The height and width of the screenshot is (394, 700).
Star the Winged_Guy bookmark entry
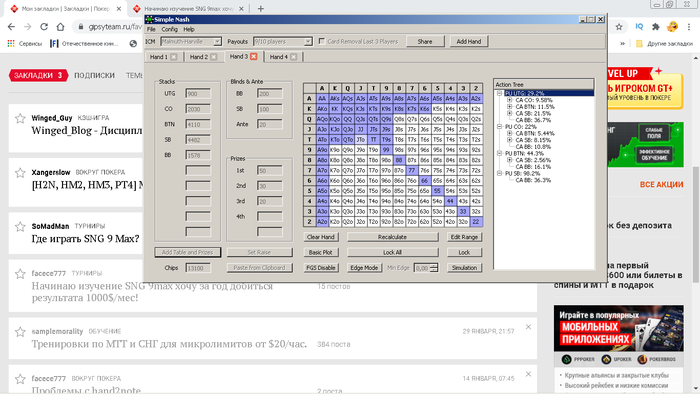[x=20, y=118]
